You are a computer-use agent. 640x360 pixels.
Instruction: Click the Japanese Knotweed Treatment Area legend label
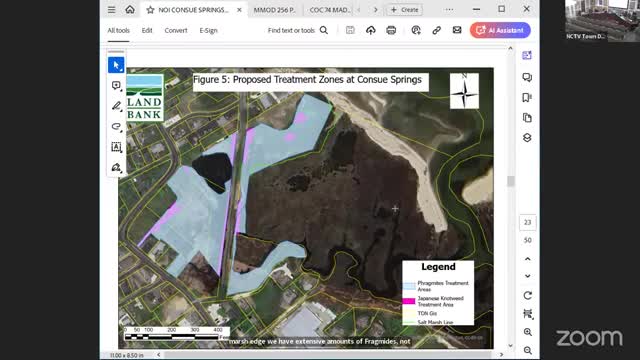[x=440, y=302]
